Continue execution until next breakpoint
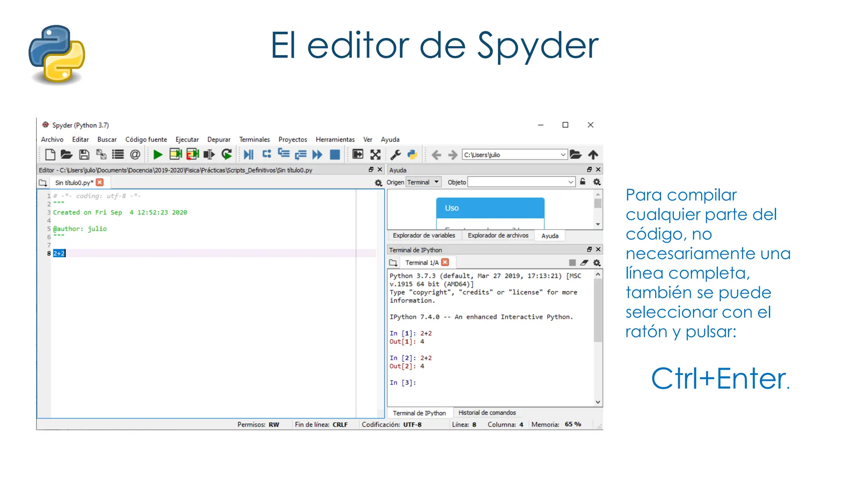868x488 pixels. click(317, 155)
